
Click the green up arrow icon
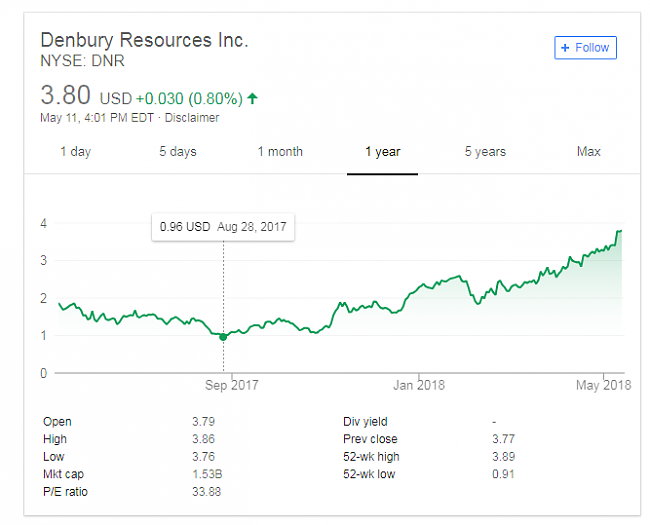click(252, 98)
